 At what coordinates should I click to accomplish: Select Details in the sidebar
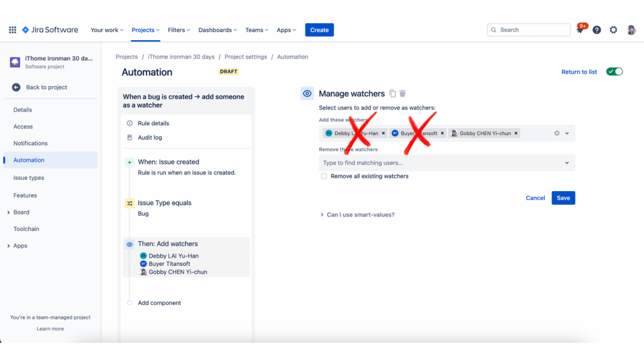23,110
